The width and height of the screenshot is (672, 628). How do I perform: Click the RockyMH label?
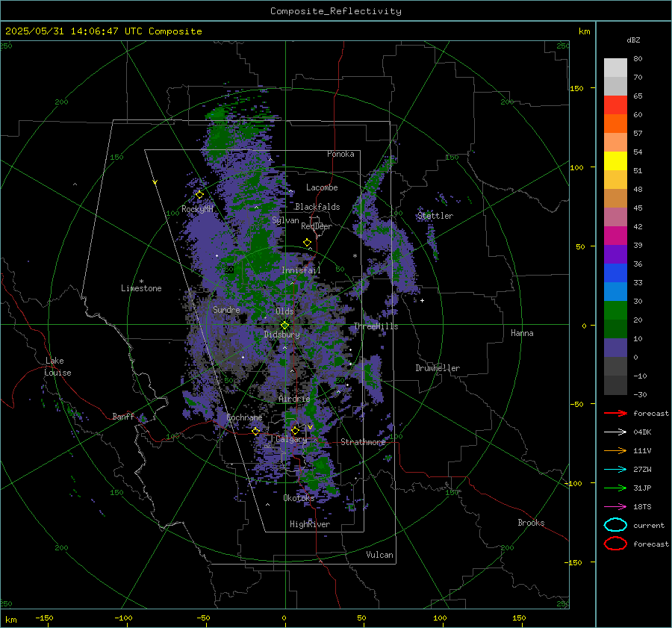pyautogui.click(x=197, y=209)
